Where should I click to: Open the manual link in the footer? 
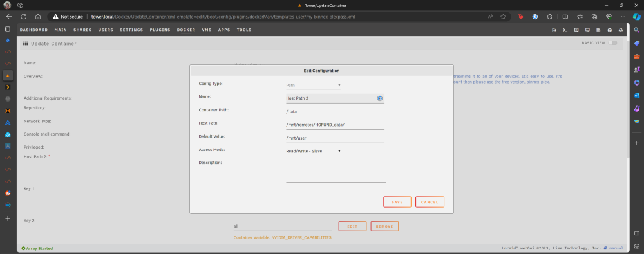pos(616,248)
